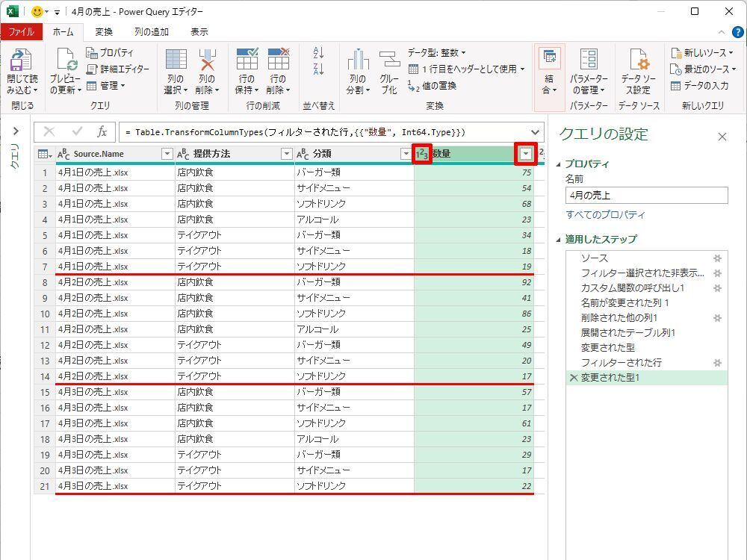Viewport: 747px width, 560px height.
Task: Open the データ ソース設定 icon
Action: [638, 61]
